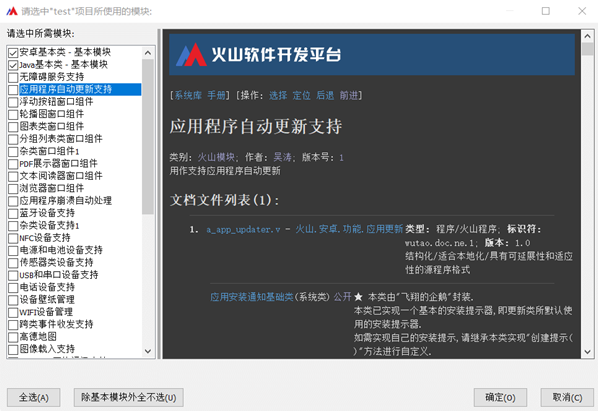The image size is (598, 411).
Task: Check 无障碍服务支持 module
Action: pyautogui.click(x=13, y=77)
